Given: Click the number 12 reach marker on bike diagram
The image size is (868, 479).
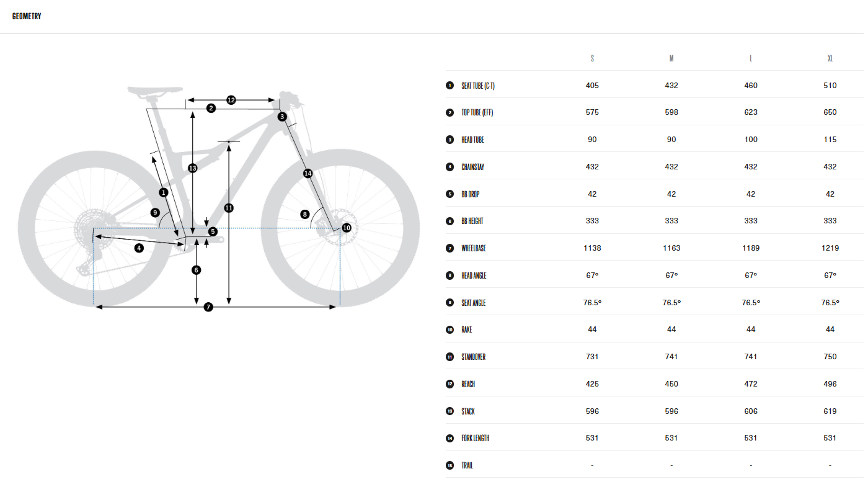Looking at the screenshot, I should point(231,99).
